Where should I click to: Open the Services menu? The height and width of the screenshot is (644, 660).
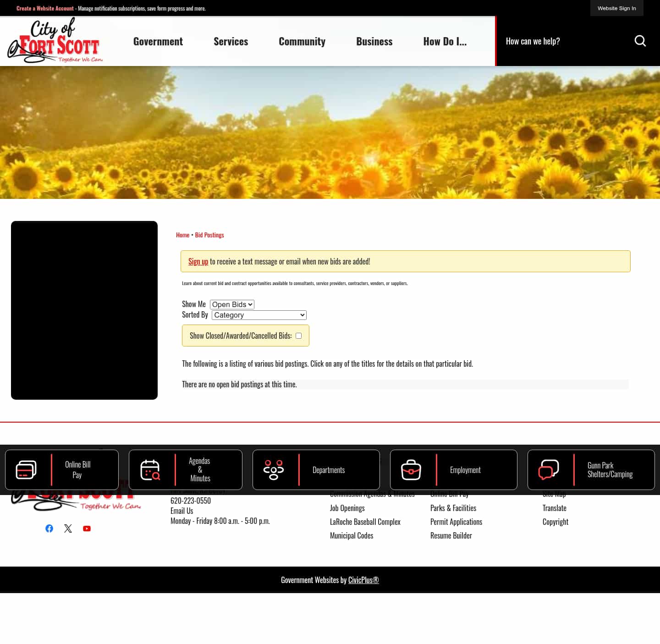tap(231, 41)
